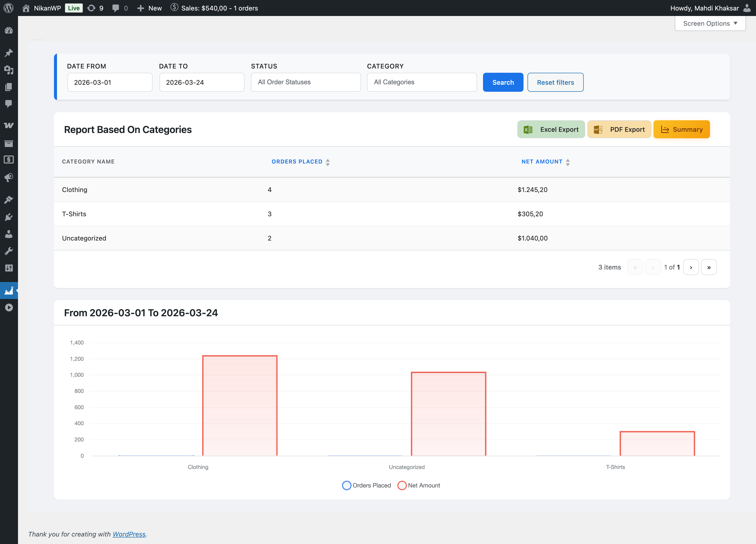Open the New item menu in admin bar
This screenshot has width=756, height=544.
pyautogui.click(x=149, y=8)
